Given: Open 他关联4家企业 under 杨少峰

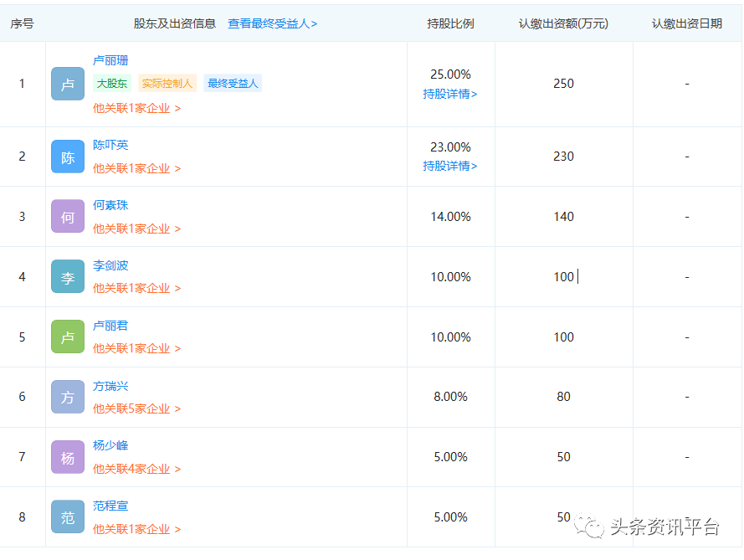Looking at the screenshot, I should tap(136, 469).
